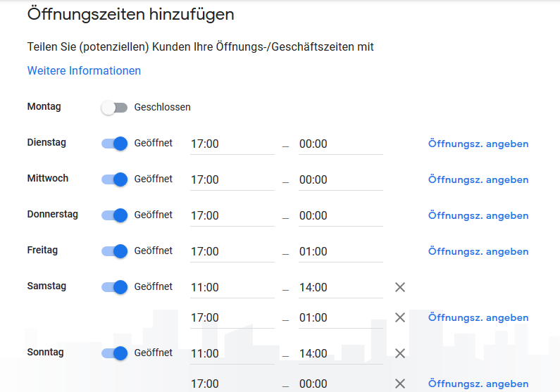Turn off Dienstag opening toggle
Screen dimensions: 560x392
pyautogui.click(x=114, y=144)
